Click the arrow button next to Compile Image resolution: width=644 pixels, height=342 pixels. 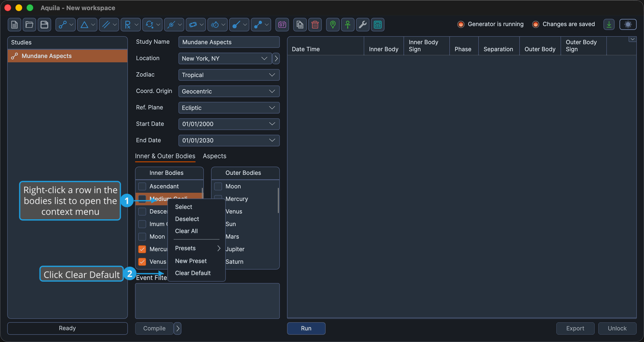178,328
